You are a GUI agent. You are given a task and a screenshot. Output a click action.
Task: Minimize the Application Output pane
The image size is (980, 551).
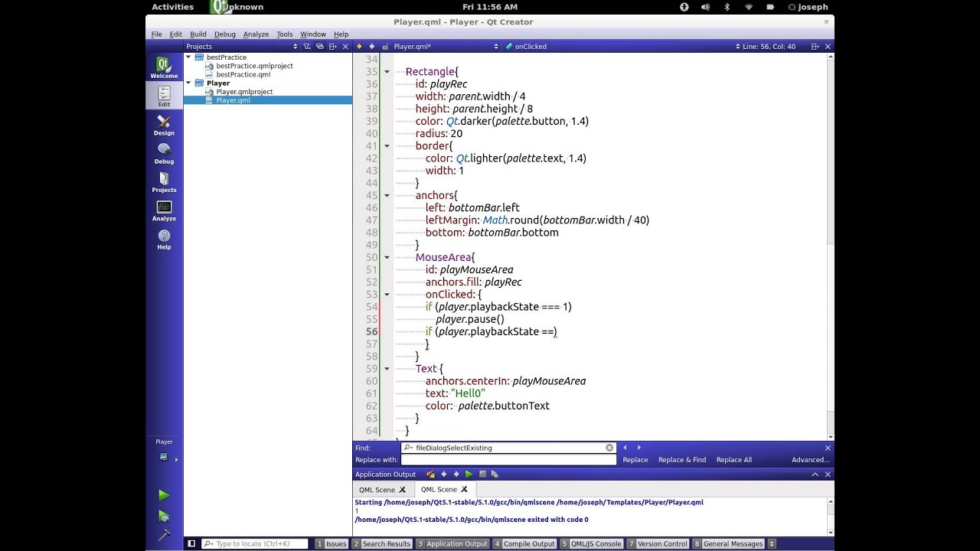pyautogui.click(x=815, y=474)
